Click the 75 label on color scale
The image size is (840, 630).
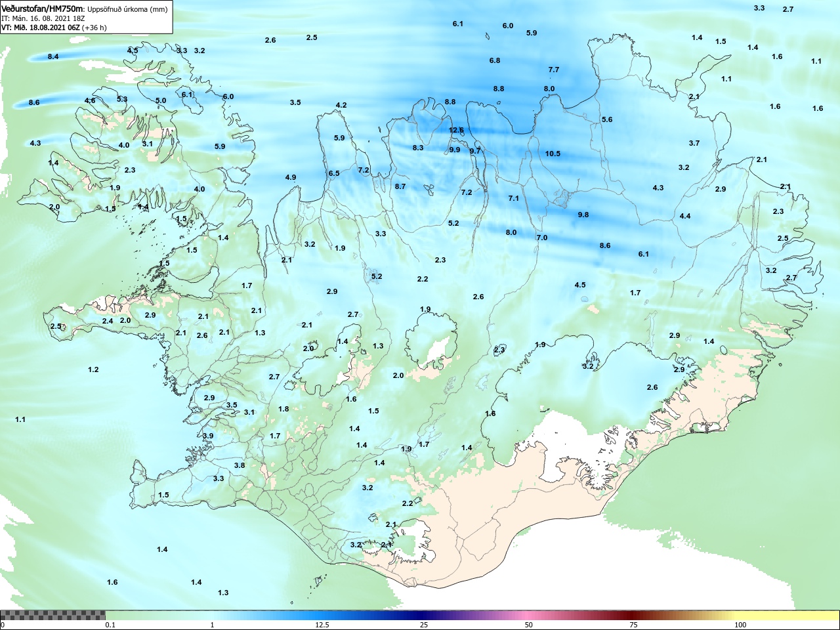(x=633, y=625)
